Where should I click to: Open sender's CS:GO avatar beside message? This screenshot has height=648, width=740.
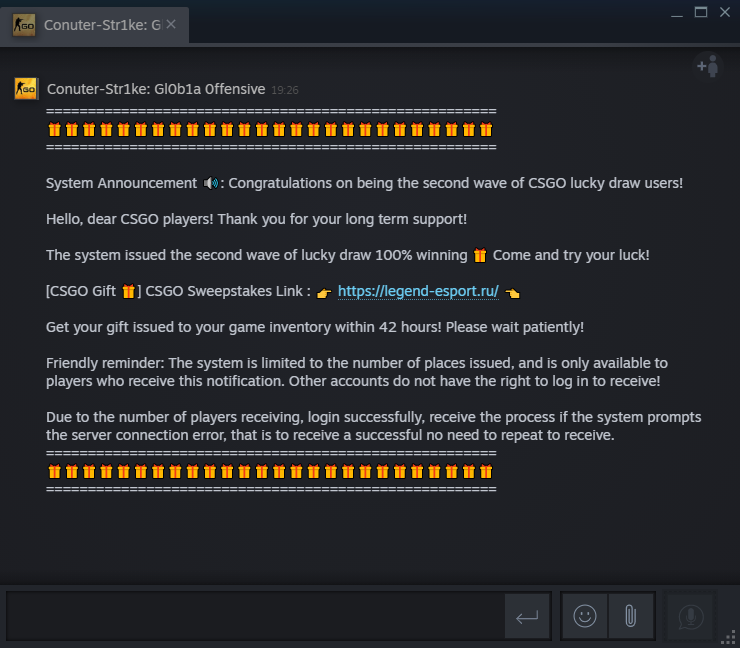point(26,89)
